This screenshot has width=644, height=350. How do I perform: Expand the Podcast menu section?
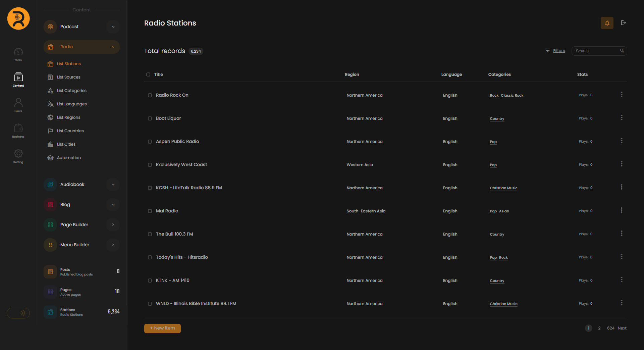pyautogui.click(x=113, y=27)
